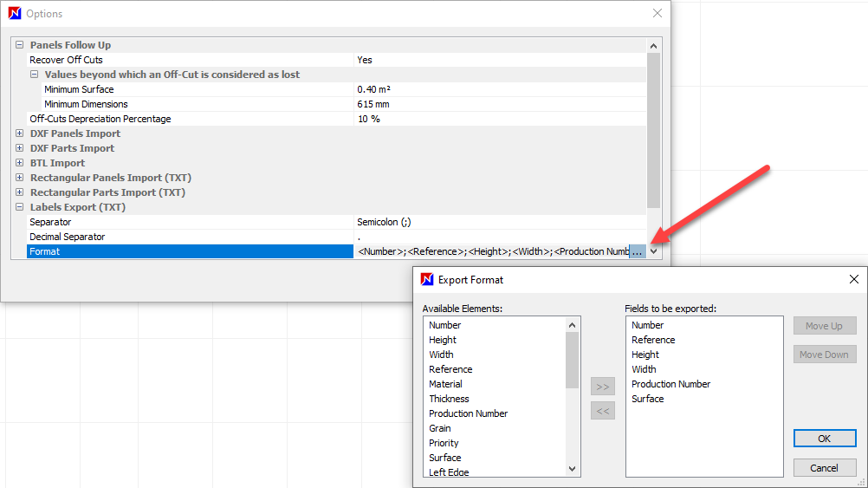Select Surface in Fields to be exported
This screenshot has width=868, height=488.
(x=648, y=399)
